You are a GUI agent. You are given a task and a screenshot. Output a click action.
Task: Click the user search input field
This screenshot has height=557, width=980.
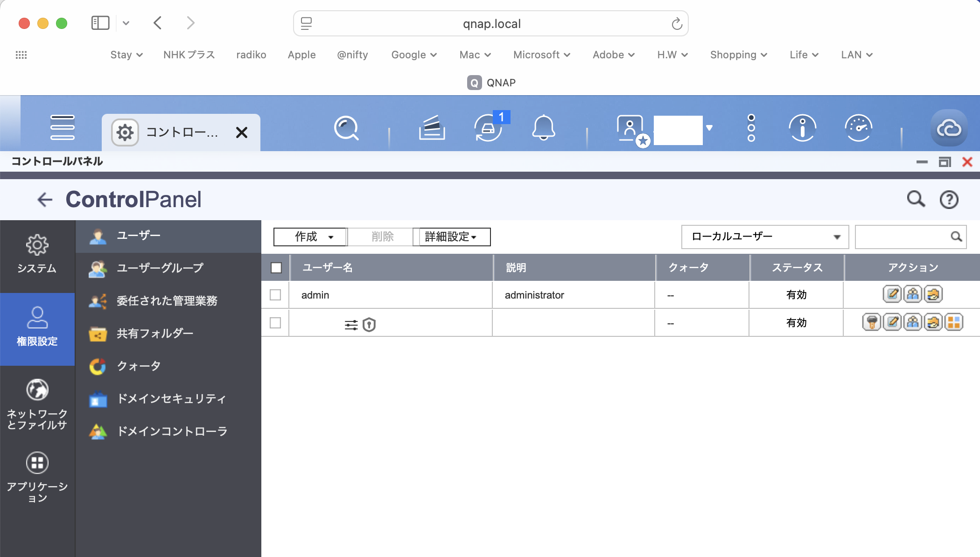(902, 237)
